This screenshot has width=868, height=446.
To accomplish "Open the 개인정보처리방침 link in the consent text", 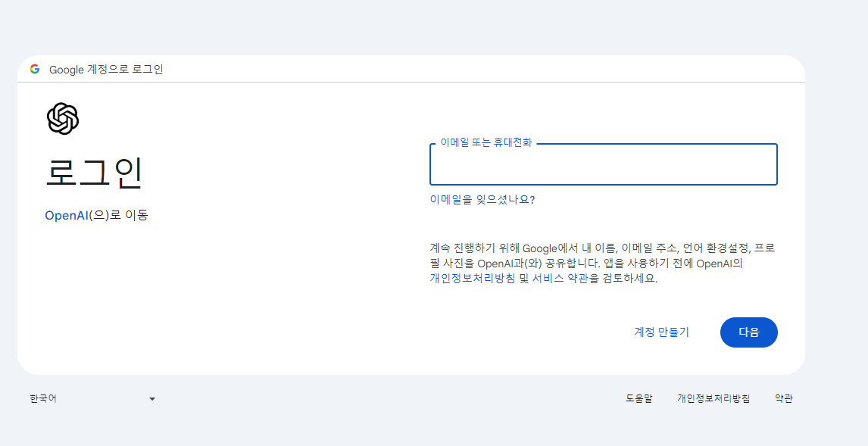I will click(472, 279).
